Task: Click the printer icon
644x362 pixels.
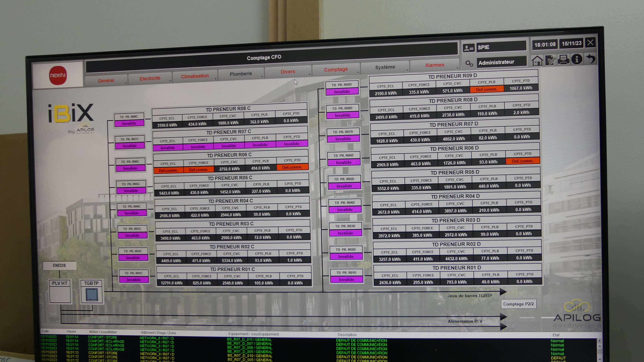Action: click(563, 60)
